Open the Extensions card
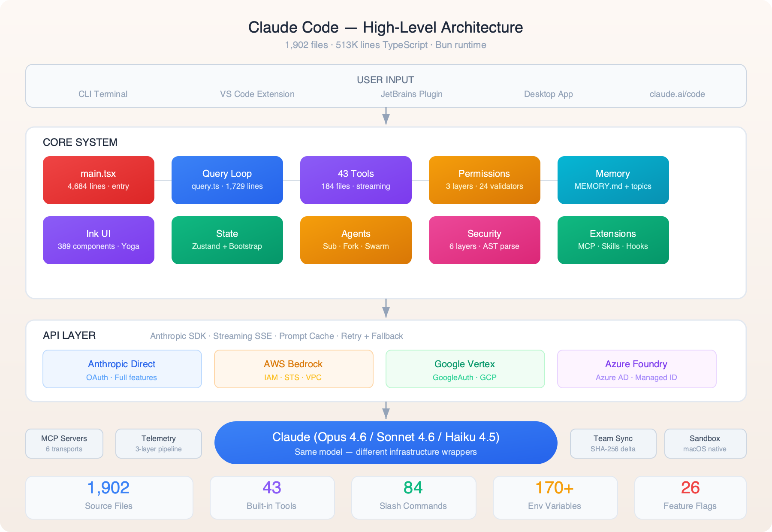 click(613, 240)
